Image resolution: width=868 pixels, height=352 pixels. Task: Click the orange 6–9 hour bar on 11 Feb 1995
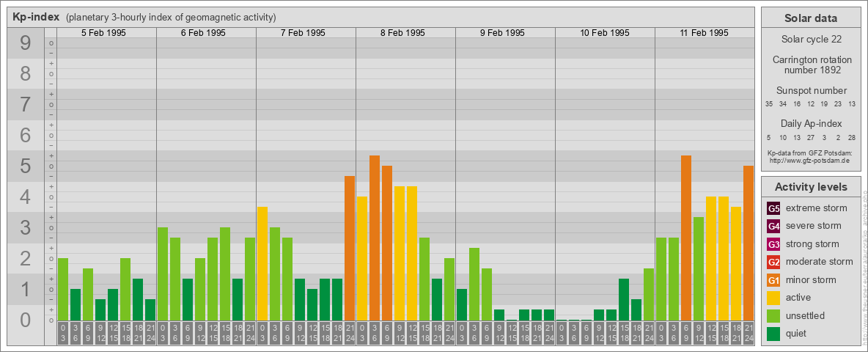[686, 238]
